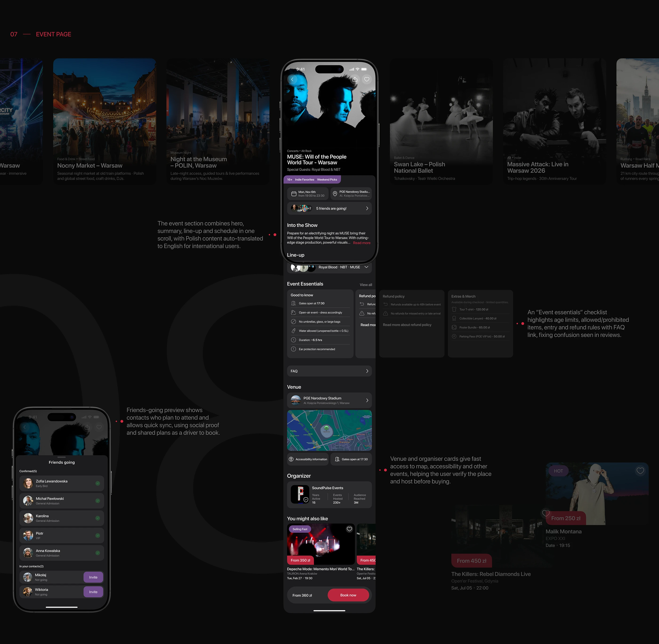
Task: Favorite the Depeche Mode card with its heart icon
Action: pyautogui.click(x=349, y=529)
